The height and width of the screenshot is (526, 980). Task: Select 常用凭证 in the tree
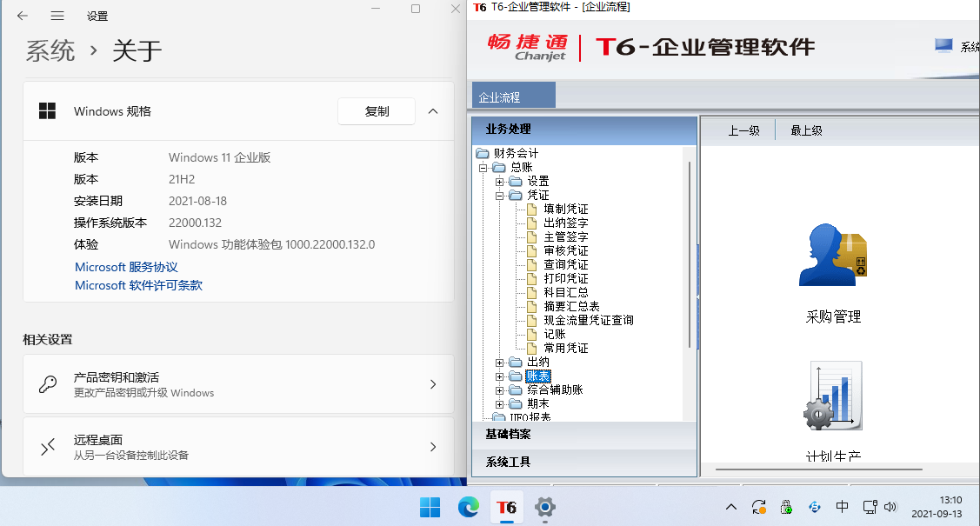(565, 348)
